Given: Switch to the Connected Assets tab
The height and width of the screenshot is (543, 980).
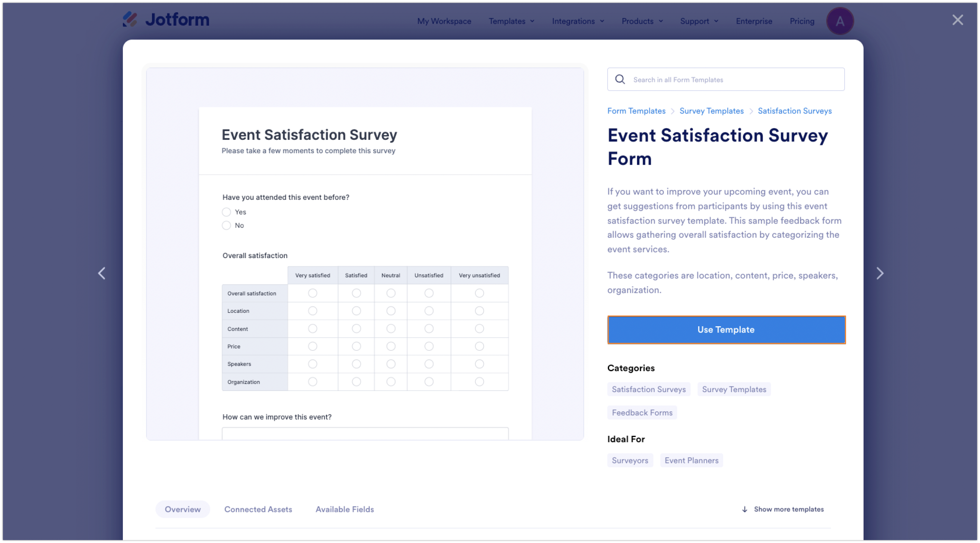Looking at the screenshot, I should [x=258, y=509].
